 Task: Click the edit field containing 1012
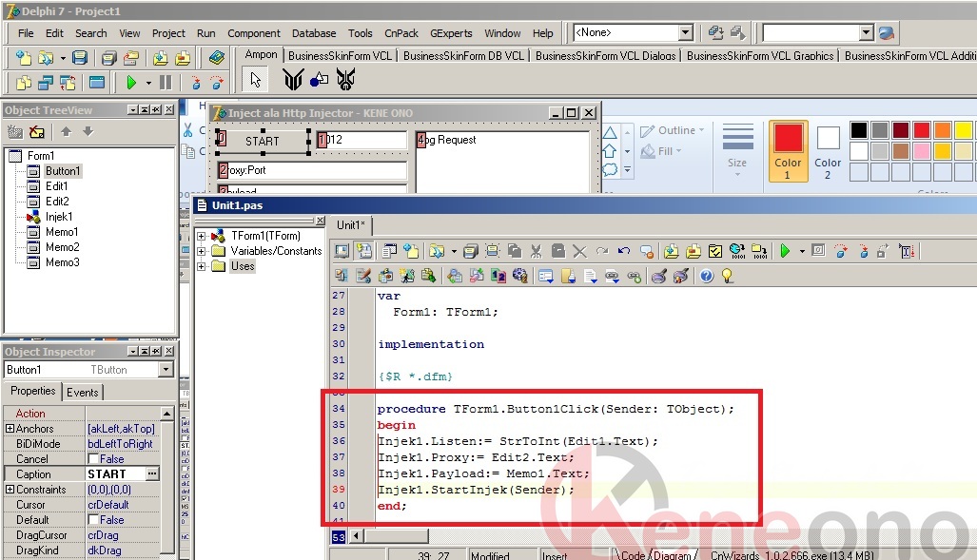[x=361, y=140]
